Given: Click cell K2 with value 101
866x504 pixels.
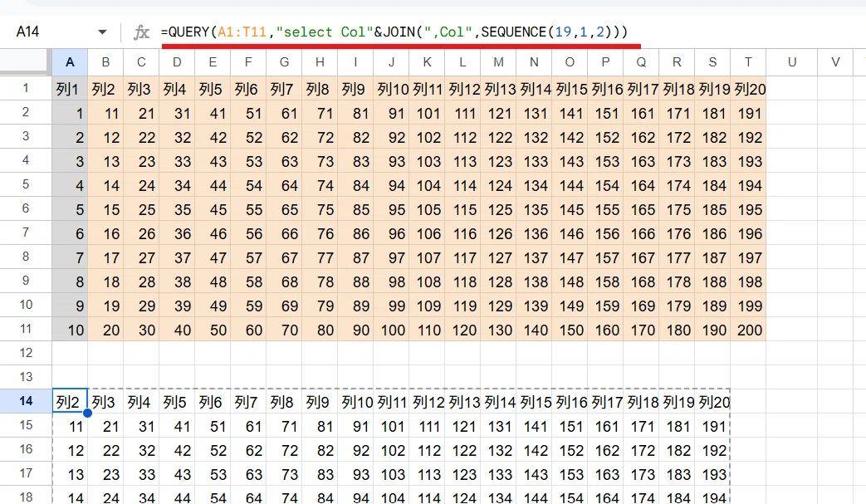Looking at the screenshot, I should click(x=427, y=113).
